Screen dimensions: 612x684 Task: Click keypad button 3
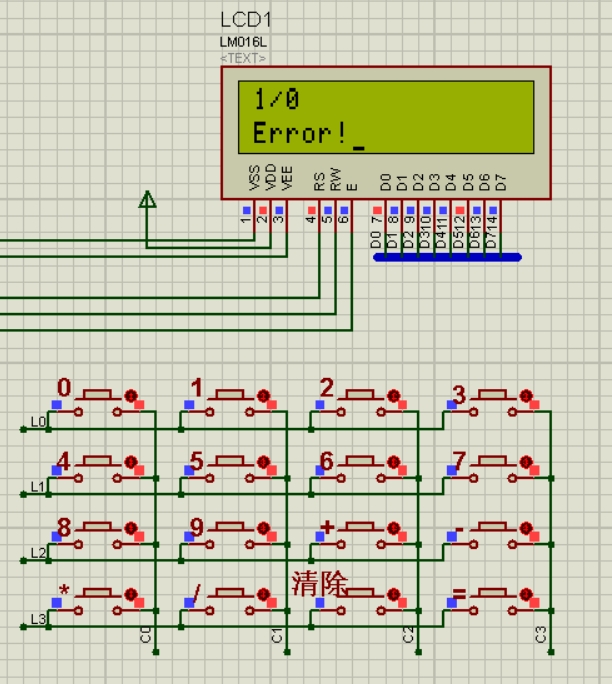pyautogui.click(x=492, y=395)
